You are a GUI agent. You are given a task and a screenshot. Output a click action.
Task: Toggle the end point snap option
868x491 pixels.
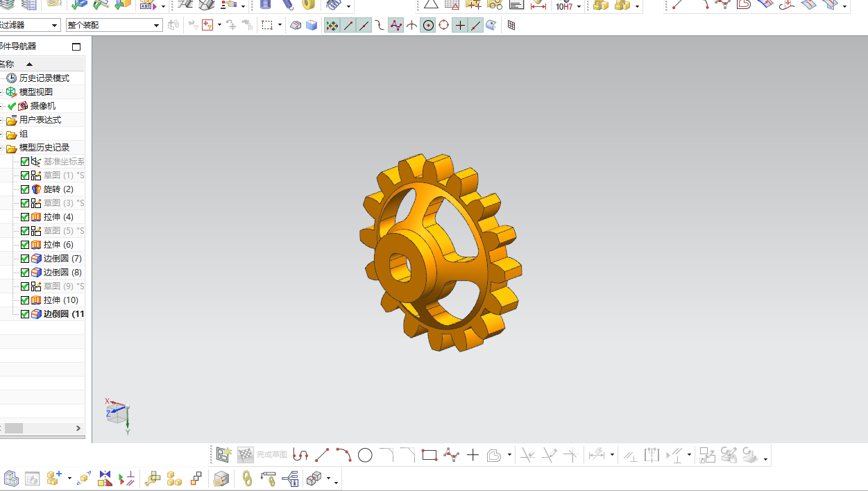point(348,26)
